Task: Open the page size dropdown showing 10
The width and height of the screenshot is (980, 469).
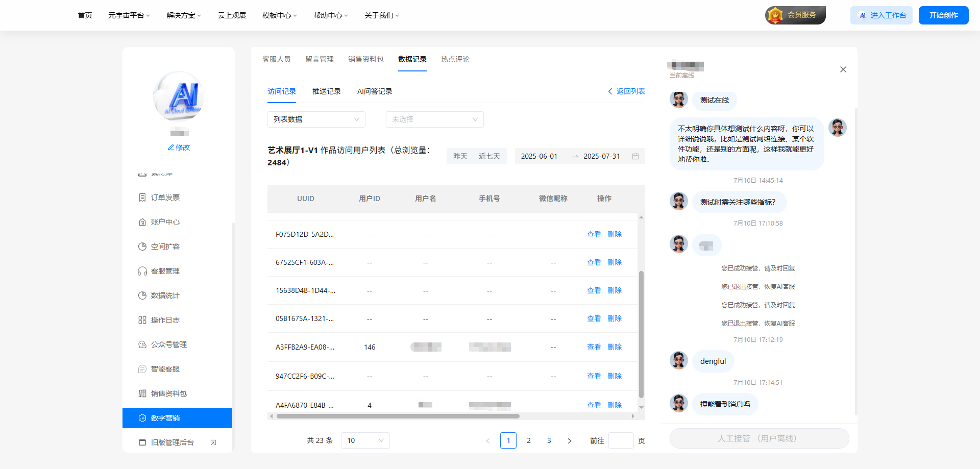Action: tap(365, 440)
